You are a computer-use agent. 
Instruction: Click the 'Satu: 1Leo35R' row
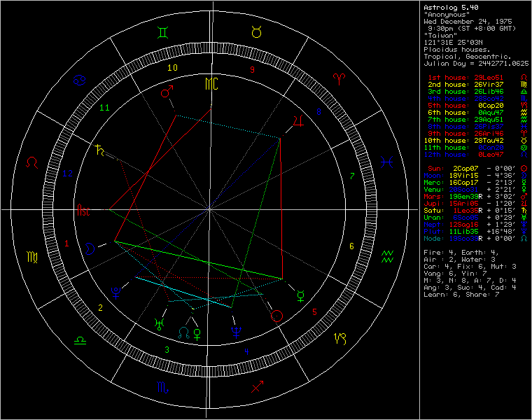pos(477,210)
